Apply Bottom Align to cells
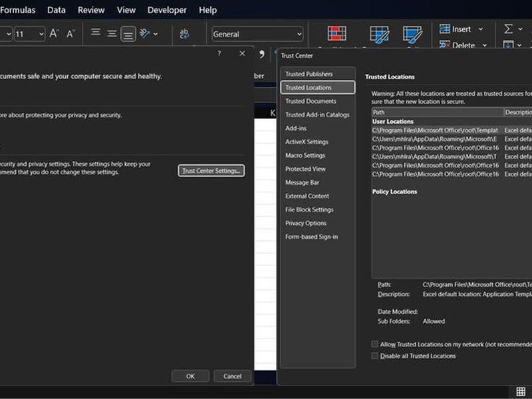This screenshot has height=399, width=532. pyautogui.click(x=128, y=34)
